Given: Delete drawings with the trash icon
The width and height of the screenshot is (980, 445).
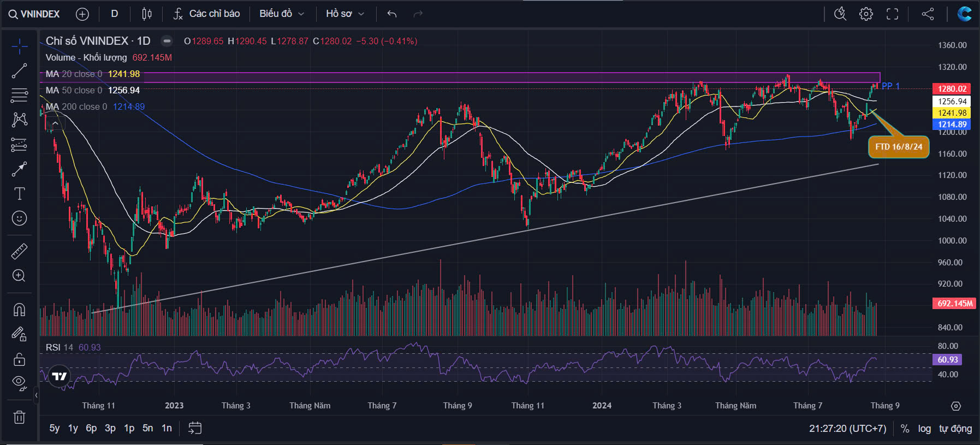Looking at the screenshot, I should 19,417.
